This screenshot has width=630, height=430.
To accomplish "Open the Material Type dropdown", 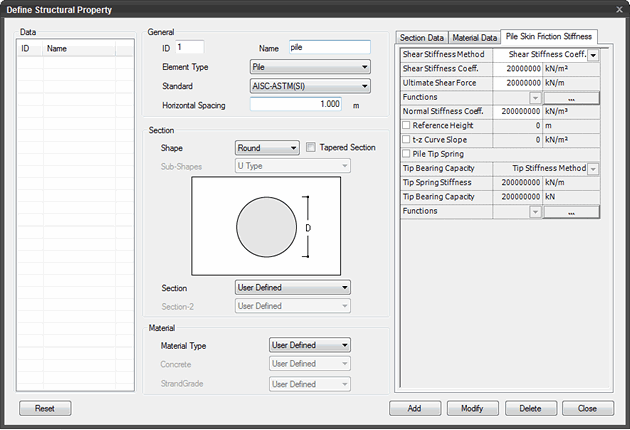I will pos(310,345).
